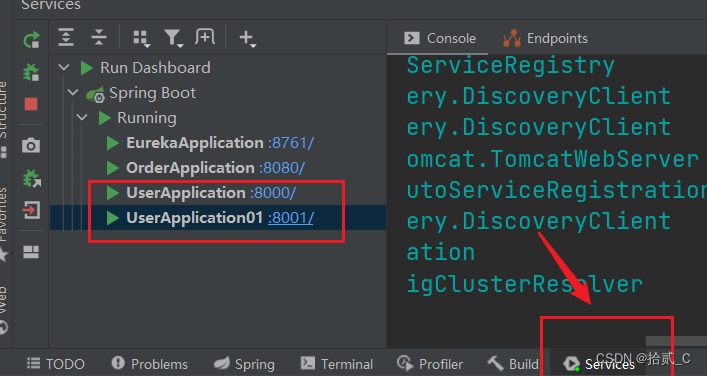The width and height of the screenshot is (707, 376).
Task: Expand all services in toolbar
Action: click(x=66, y=37)
